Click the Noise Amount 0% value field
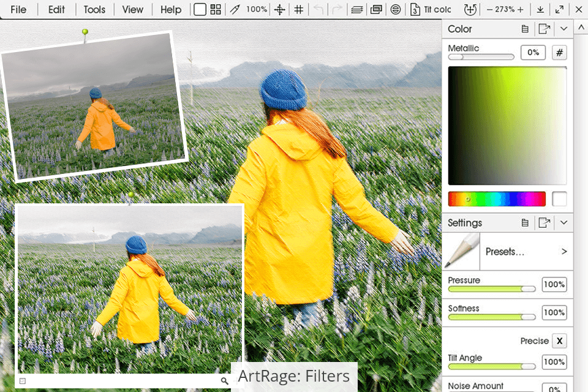The image size is (588, 392). pyautogui.click(x=554, y=388)
